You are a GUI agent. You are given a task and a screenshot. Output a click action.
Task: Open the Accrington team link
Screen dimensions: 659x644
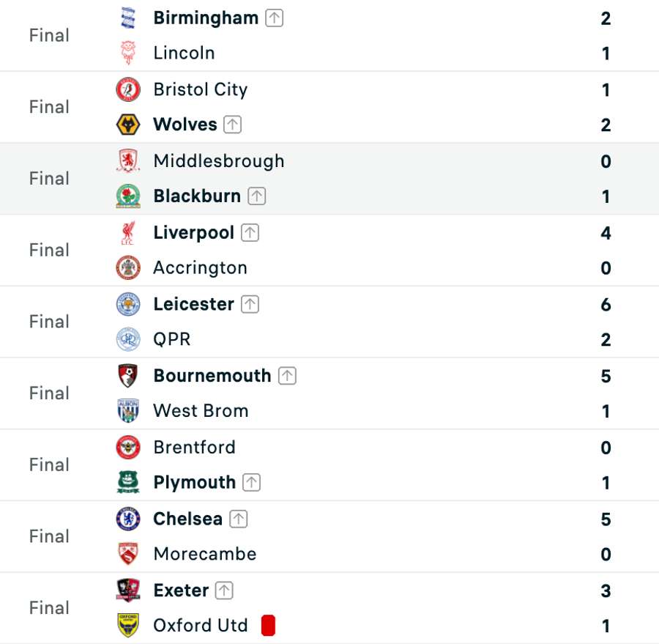click(x=200, y=268)
